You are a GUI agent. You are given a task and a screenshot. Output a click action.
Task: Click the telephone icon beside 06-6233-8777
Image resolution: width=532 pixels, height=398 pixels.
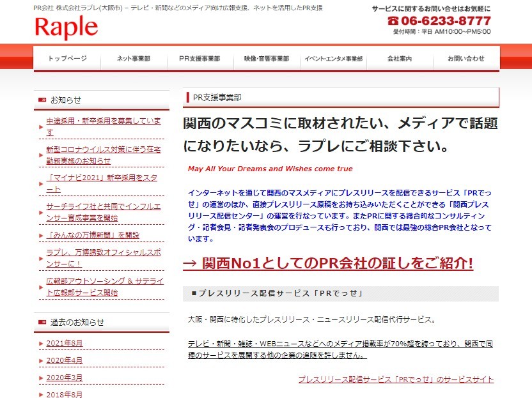click(393, 20)
